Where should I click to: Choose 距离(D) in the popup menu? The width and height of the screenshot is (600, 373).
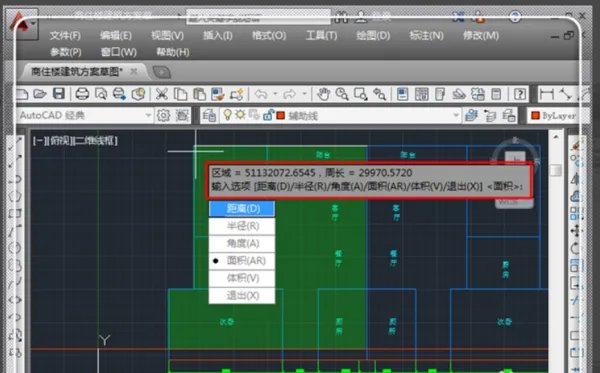tap(242, 209)
